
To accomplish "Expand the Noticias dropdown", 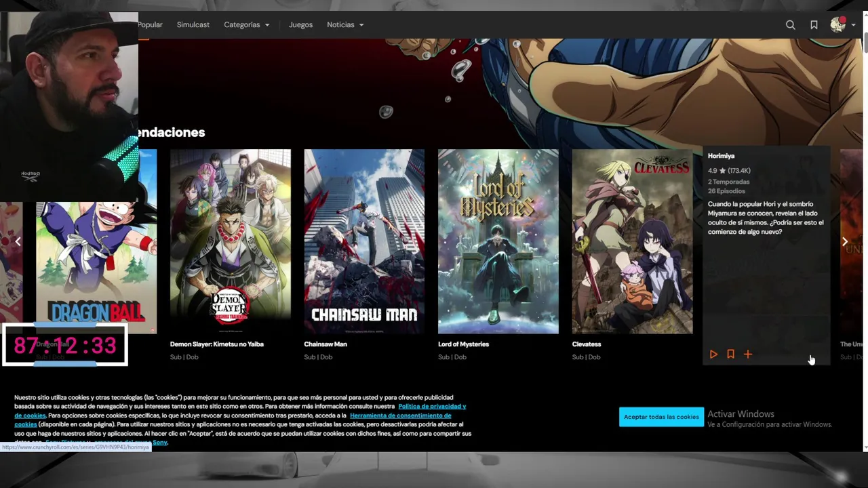I will (x=345, y=24).
